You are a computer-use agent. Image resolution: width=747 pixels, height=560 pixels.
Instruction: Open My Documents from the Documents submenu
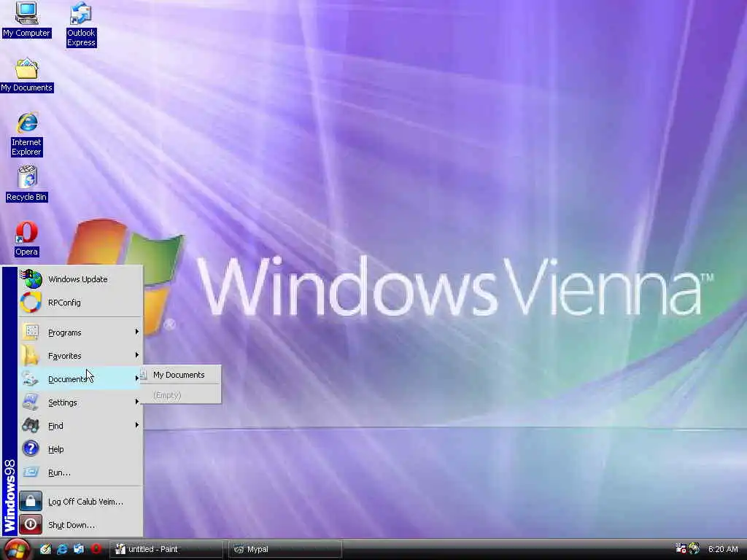point(181,375)
